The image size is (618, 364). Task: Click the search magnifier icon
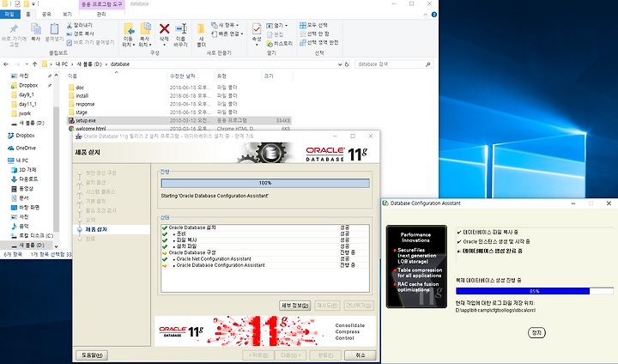[x=428, y=64]
